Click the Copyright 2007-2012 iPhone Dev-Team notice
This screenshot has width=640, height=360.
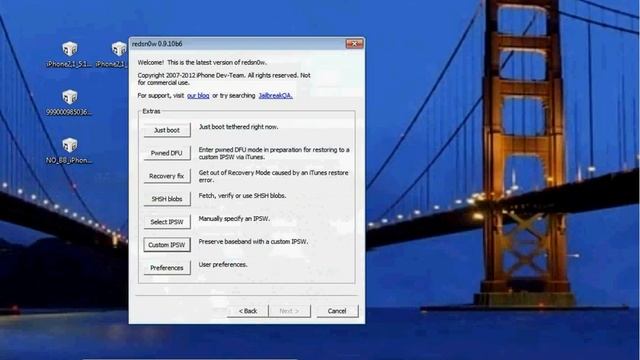(224, 79)
